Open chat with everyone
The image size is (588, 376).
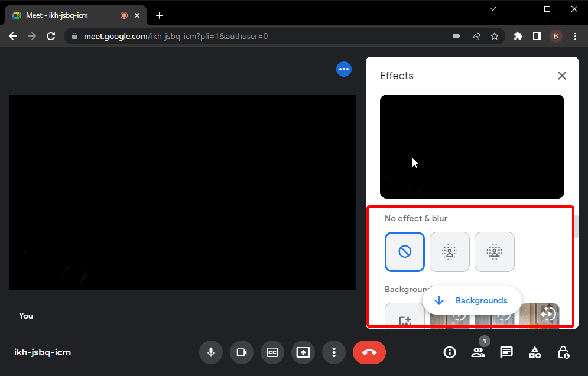pyautogui.click(x=506, y=352)
